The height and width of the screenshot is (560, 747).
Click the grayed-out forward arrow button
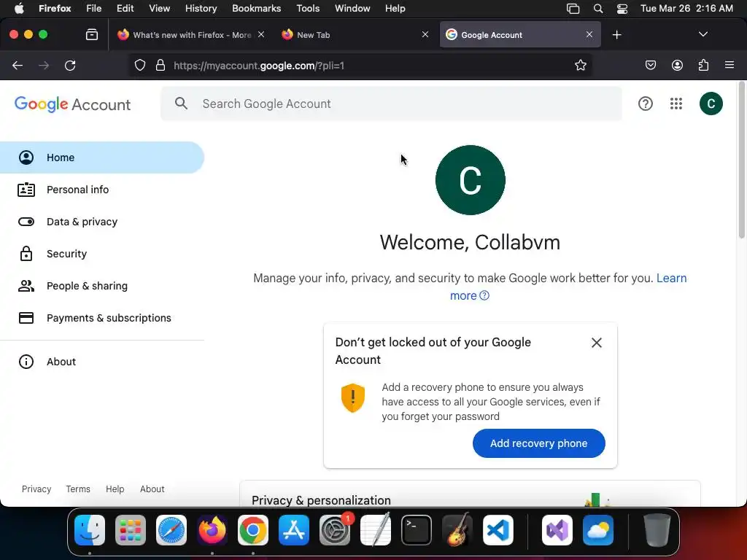point(44,65)
